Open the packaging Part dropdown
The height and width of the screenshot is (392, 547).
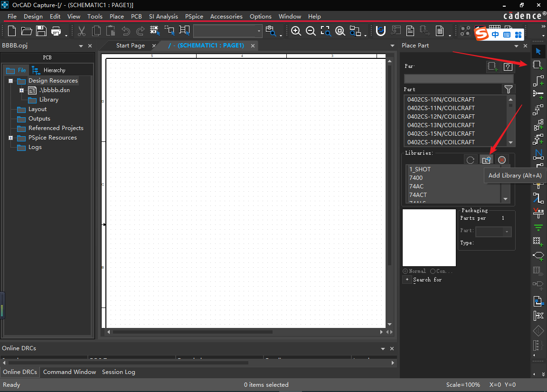507,231
